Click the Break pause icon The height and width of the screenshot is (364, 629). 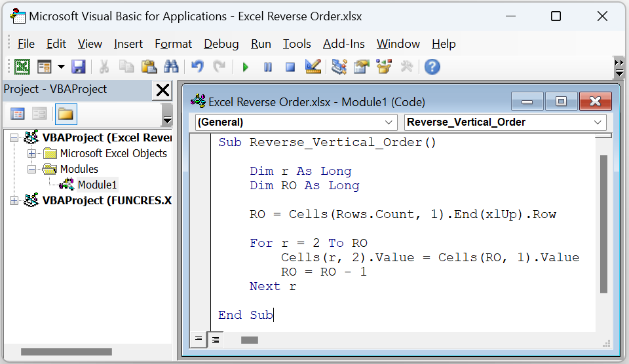click(268, 67)
